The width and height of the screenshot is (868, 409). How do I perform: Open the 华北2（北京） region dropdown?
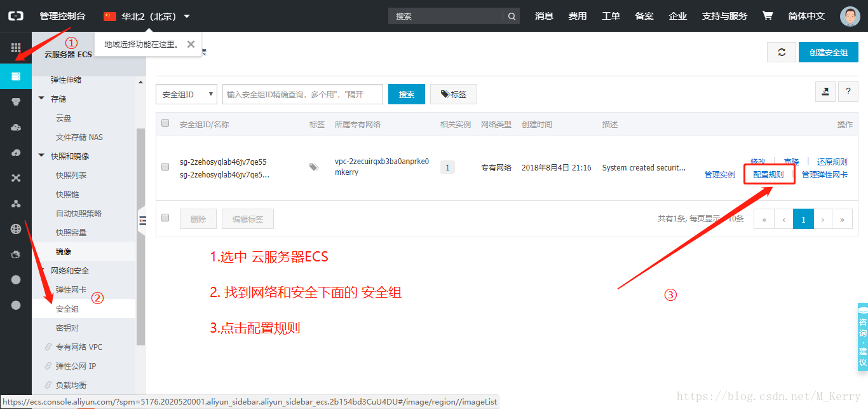pos(147,16)
